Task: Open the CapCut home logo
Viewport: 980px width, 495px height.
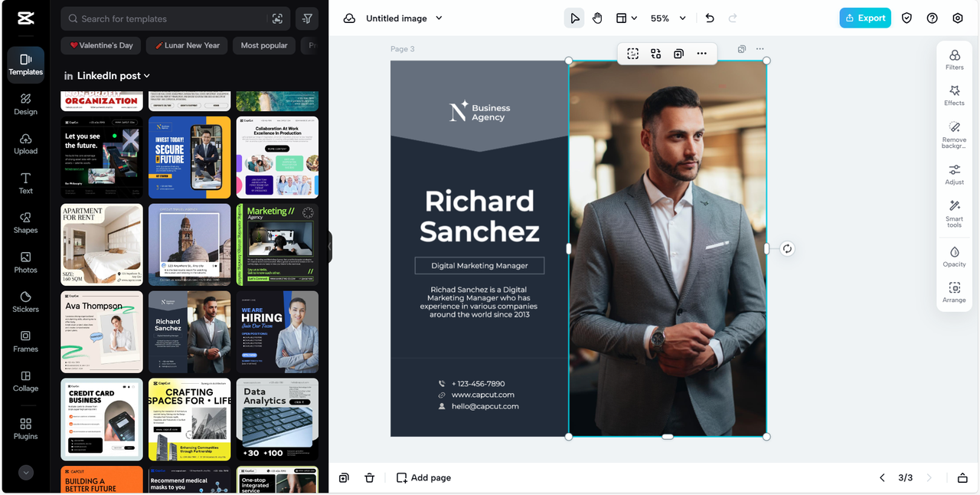Action: tap(25, 19)
